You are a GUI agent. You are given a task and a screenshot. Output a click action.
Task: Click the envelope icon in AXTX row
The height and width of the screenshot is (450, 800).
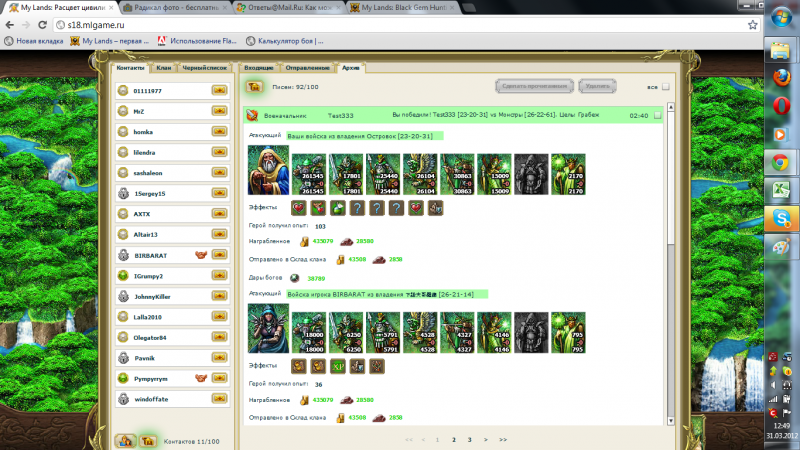tap(219, 213)
